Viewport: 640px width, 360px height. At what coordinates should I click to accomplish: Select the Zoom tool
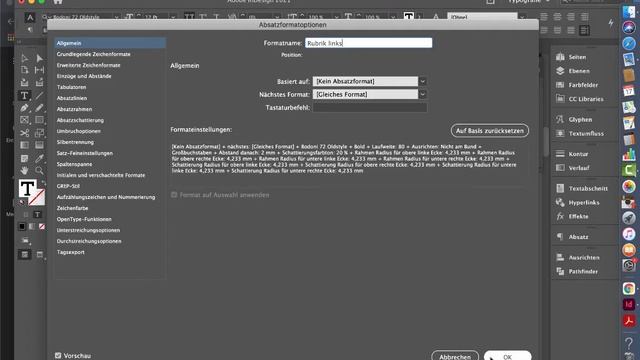coord(39,171)
